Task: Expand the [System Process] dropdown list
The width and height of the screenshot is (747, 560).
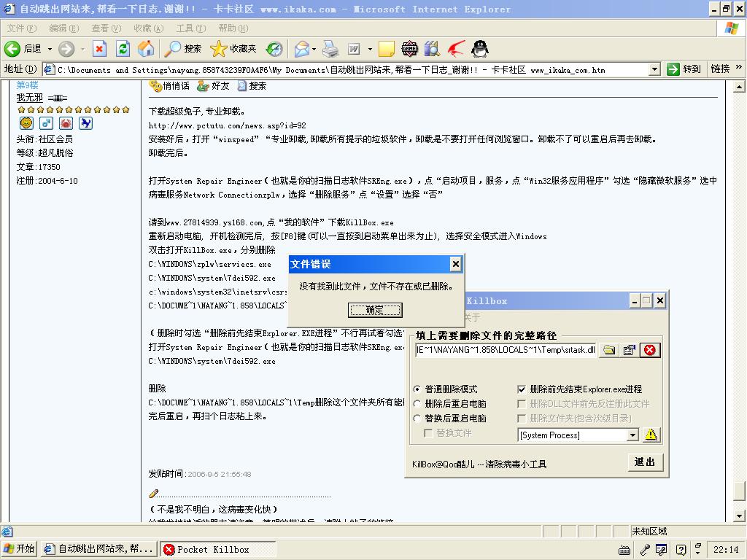Action: pyautogui.click(x=632, y=435)
